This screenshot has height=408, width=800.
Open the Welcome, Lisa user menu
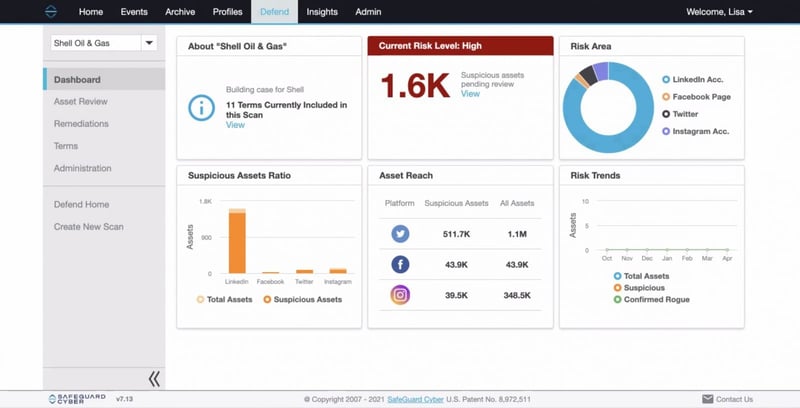click(719, 12)
